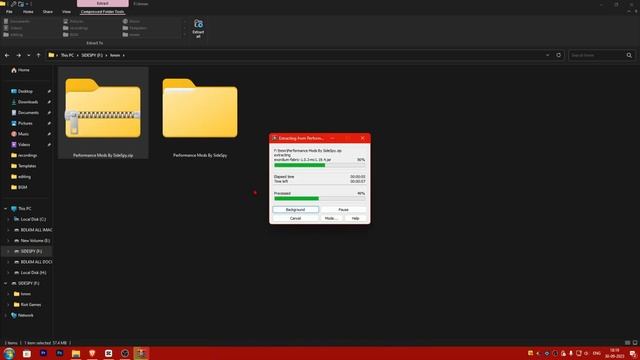Image resolution: width=640 pixels, height=360 pixels.
Task: Click SIDESPY (F:) in the address bar
Action: pyautogui.click(x=92, y=55)
